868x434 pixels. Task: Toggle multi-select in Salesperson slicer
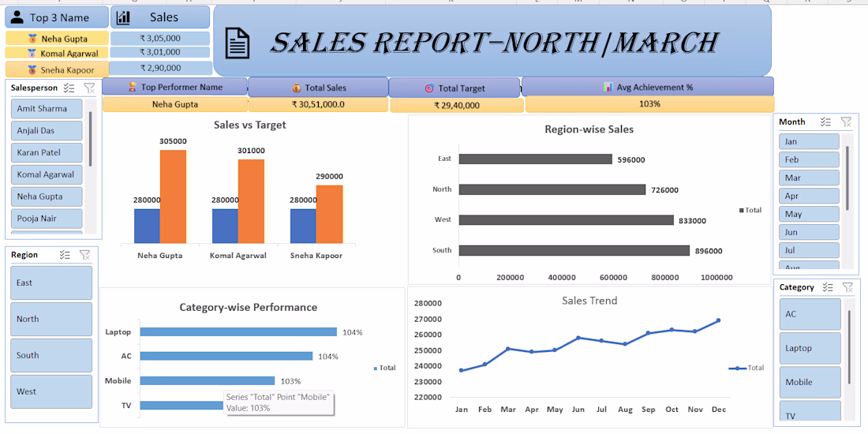(x=69, y=88)
